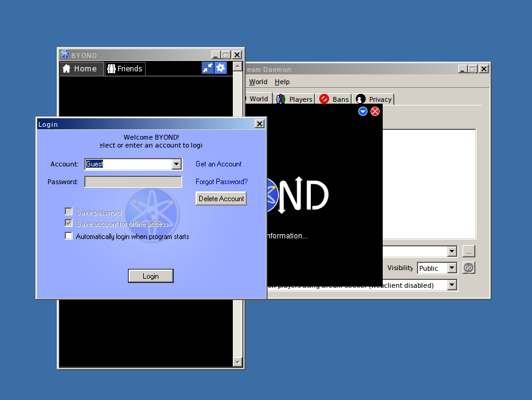Click the Password input field
532x400 pixels.
point(133,182)
